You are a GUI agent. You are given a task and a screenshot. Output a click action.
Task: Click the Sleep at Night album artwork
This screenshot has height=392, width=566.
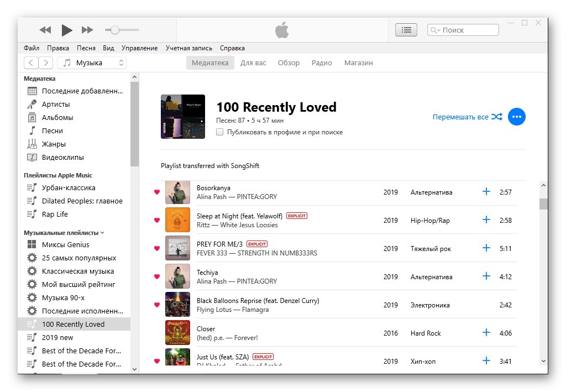177,220
